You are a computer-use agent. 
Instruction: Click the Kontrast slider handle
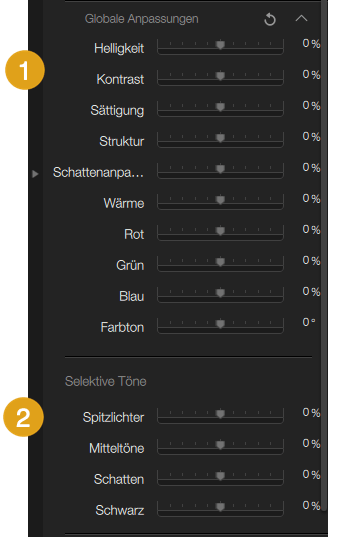coord(221,76)
